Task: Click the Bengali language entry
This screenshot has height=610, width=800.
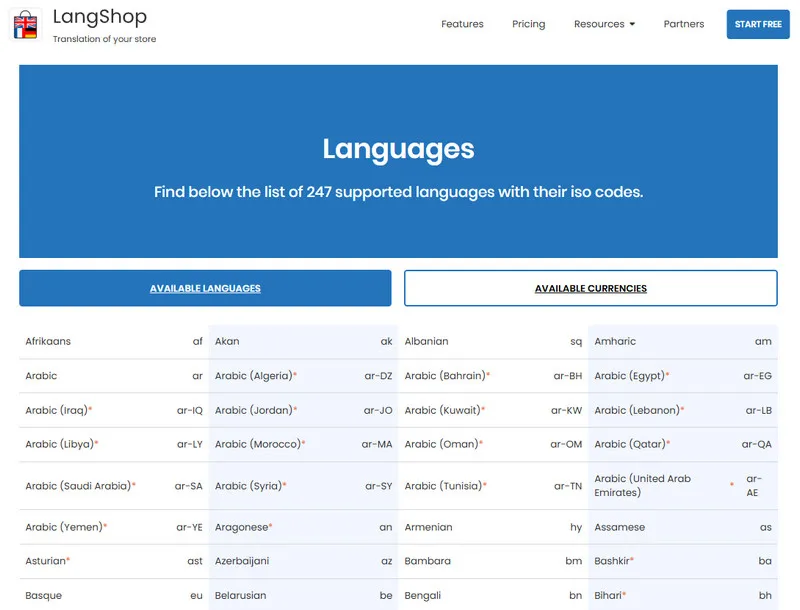Action: [493, 595]
